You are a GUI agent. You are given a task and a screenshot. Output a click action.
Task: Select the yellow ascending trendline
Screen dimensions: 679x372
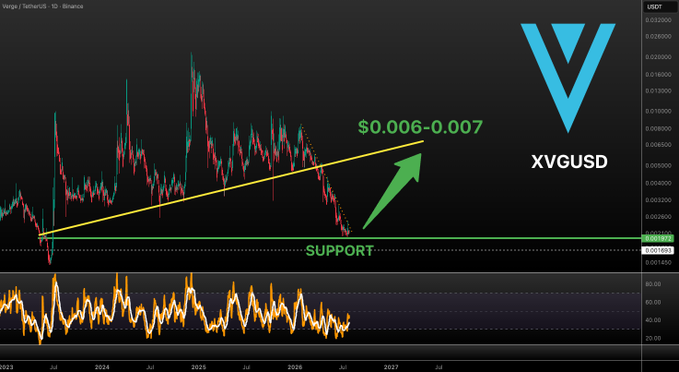(231, 188)
